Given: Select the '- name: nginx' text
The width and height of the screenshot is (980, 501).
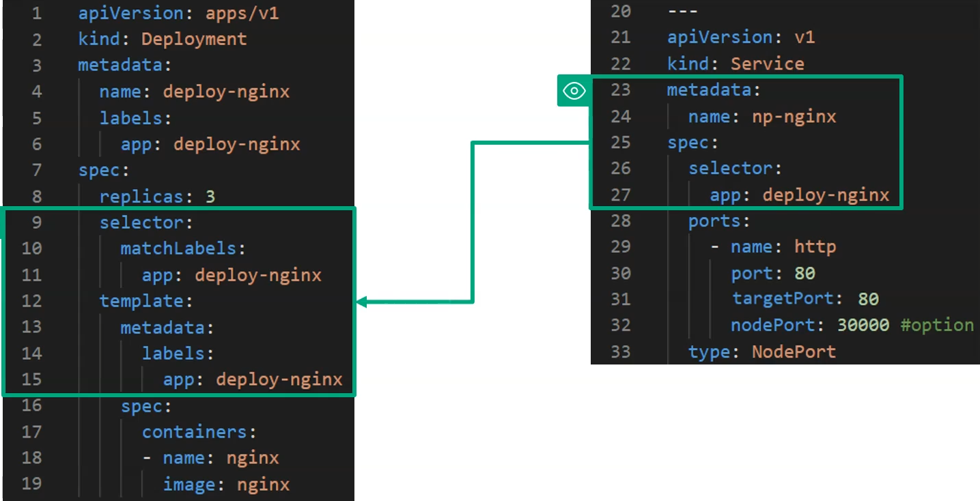Looking at the screenshot, I should (210, 458).
